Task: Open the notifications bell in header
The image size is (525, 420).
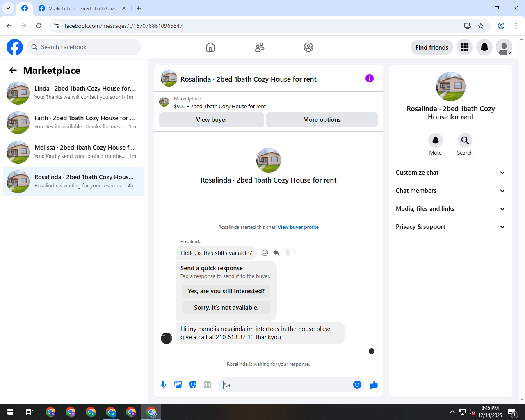Action: [484, 47]
